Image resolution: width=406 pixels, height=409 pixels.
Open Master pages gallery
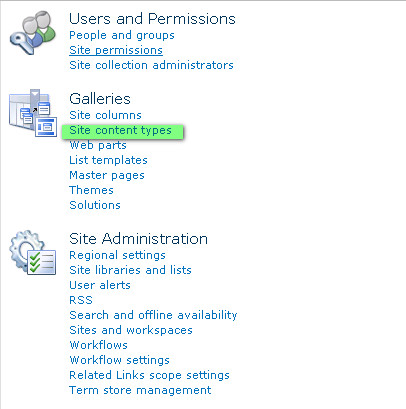107,175
